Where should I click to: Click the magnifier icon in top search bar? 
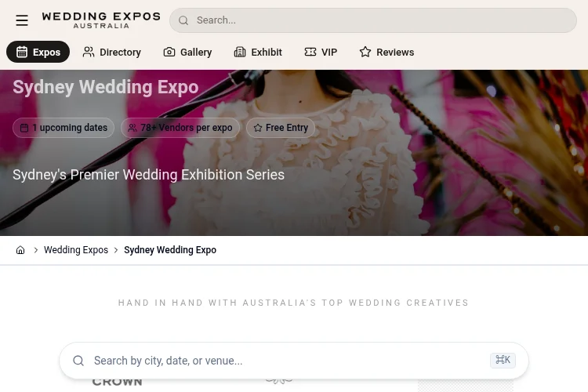183,20
